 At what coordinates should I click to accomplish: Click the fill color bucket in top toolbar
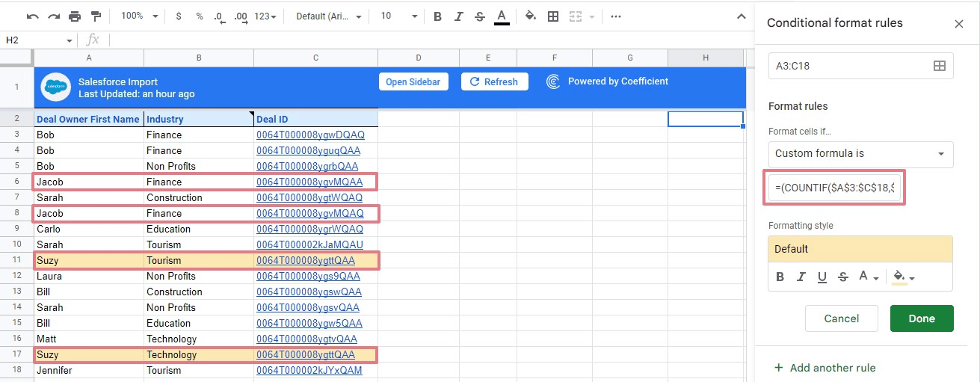pos(531,16)
